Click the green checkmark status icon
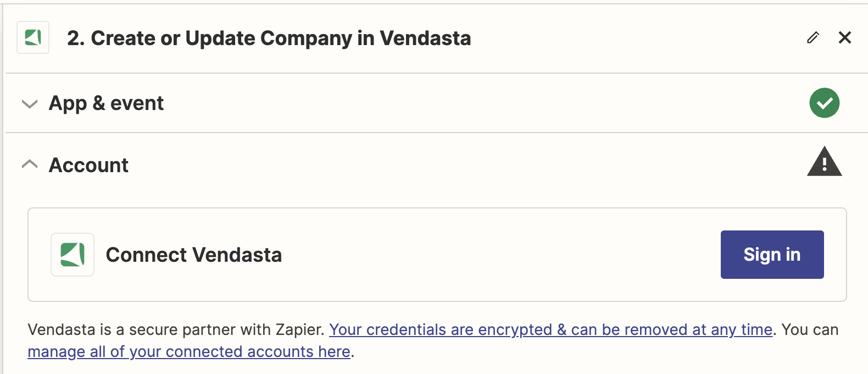 pos(824,103)
